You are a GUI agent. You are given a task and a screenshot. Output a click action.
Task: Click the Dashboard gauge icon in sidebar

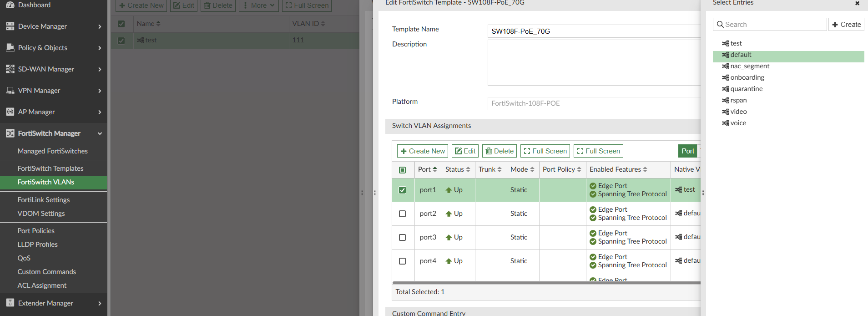[x=10, y=5]
